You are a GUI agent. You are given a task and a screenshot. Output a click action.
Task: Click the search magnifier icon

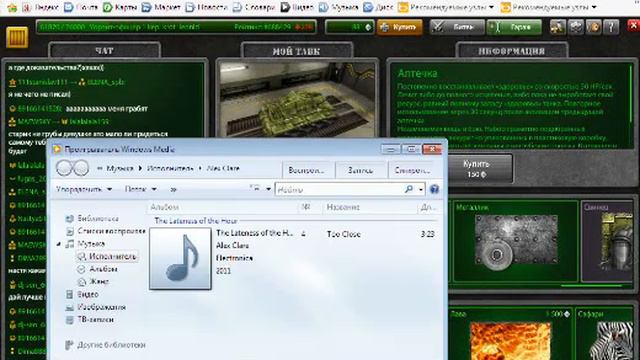409,189
